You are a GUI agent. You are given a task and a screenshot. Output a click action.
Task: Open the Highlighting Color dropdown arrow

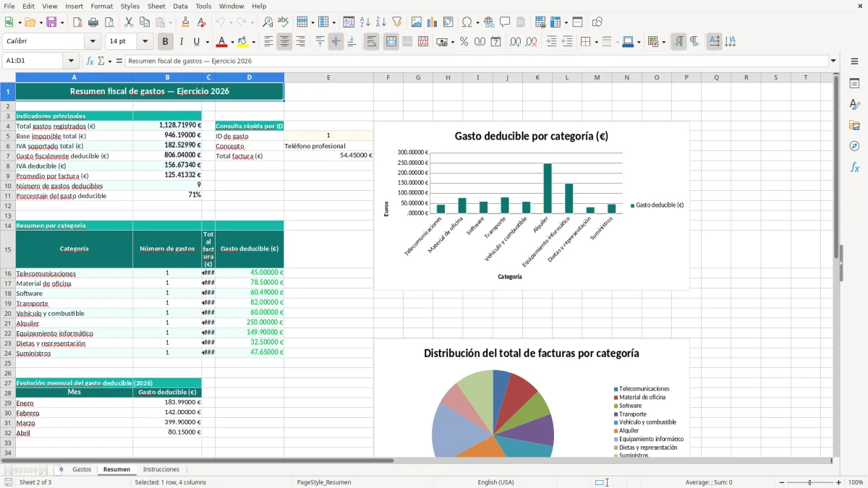[253, 42]
